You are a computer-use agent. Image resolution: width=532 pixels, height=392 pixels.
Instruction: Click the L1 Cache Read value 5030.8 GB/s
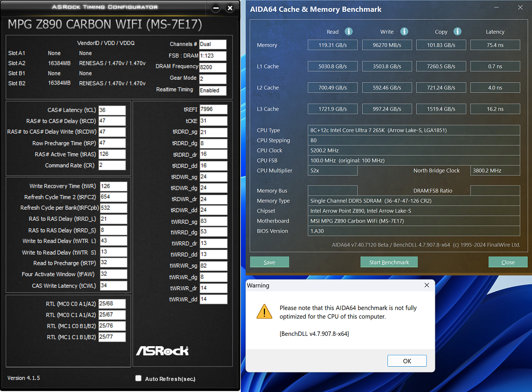pyautogui.click(x=333, y=66)
